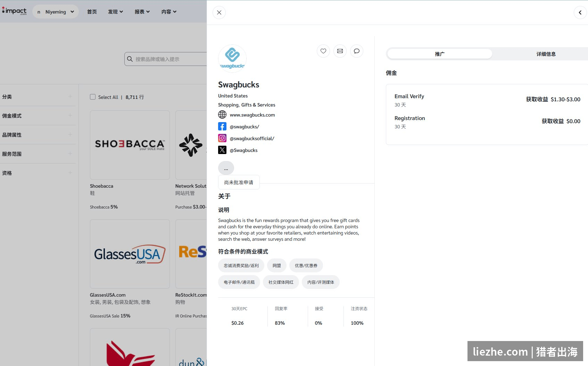588x366 pixels.
Task: Open GlassesUSA.com brand card logo
Action: pos(130,254)
